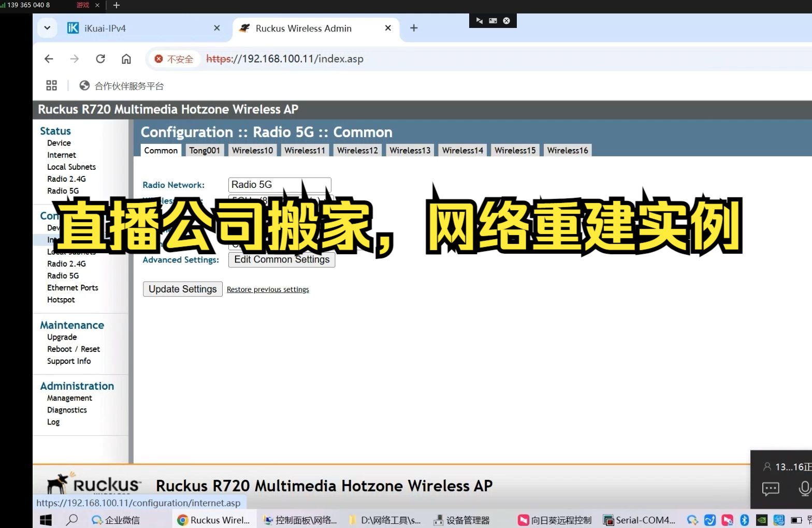
Task: Switch to the Wireless16 tab
Action: pos(568,150)
